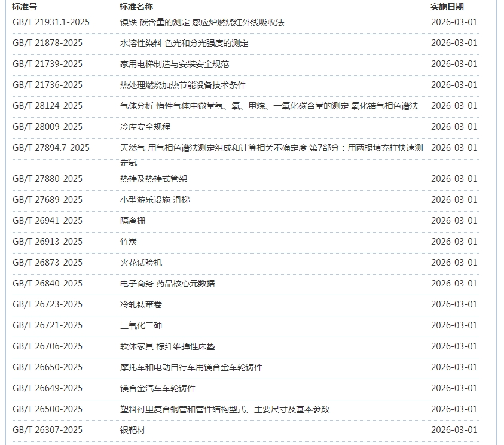Open GB/T 21878-2025 standard number
The image size is (504, 445).
(x=48, y=43)
